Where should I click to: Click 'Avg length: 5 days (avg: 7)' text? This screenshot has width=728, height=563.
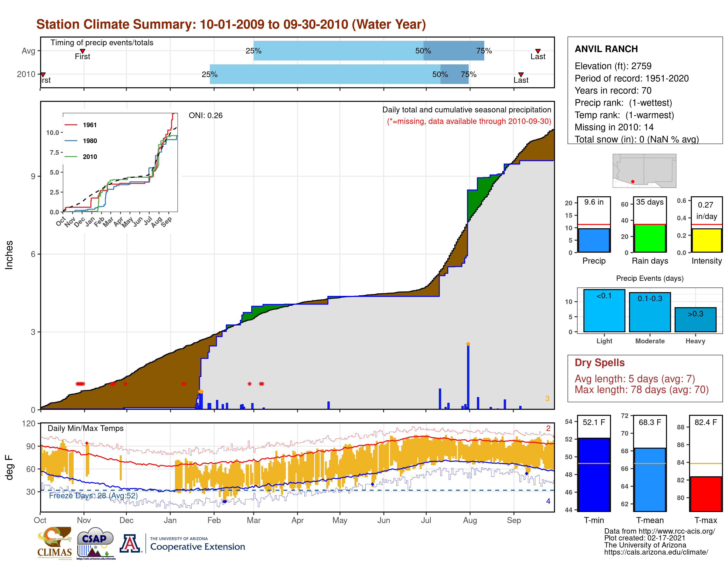coord(635,379)
